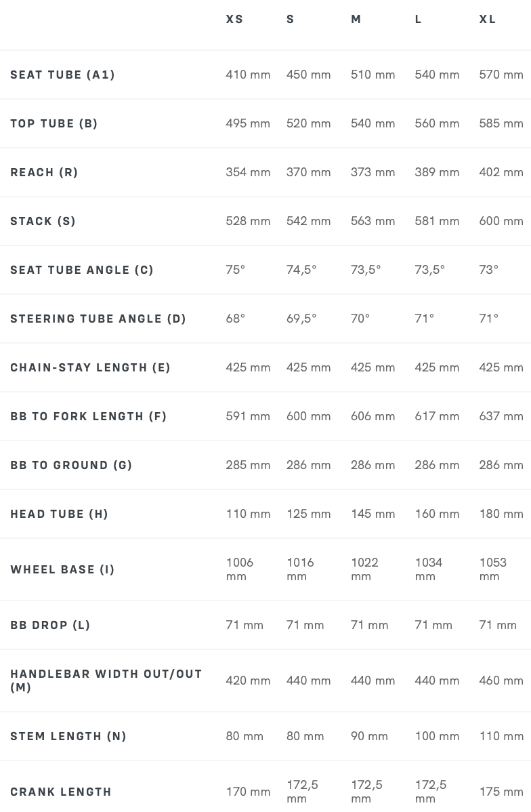Click the Chain-Stay Length (E) label

pos(90,367)
